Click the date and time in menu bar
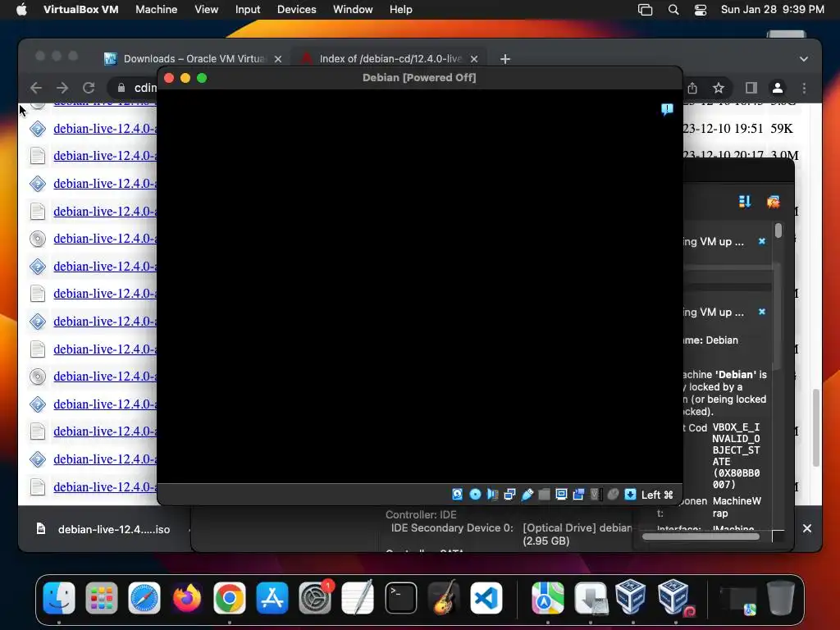The image size is (840, 630). (x=773, y=10)
